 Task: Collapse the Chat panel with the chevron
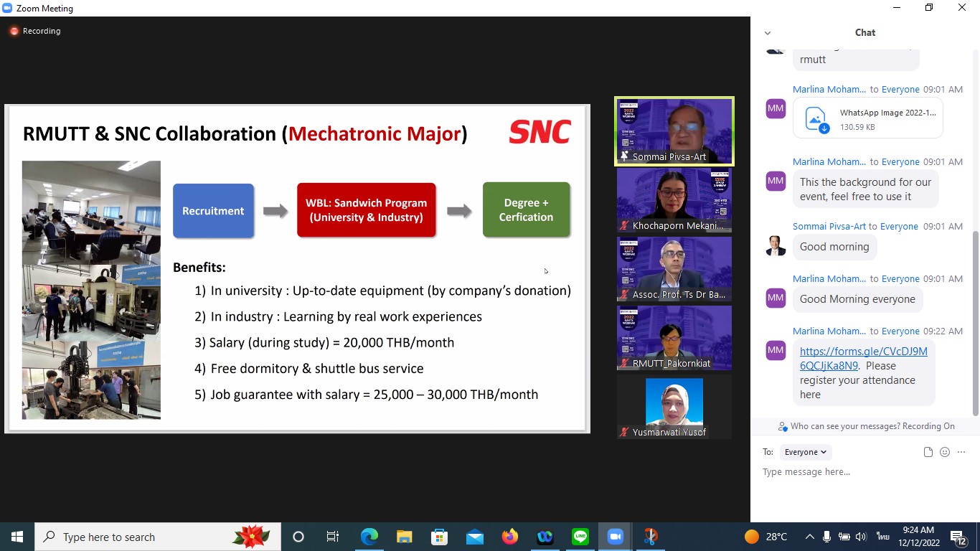tap(768, 33)
